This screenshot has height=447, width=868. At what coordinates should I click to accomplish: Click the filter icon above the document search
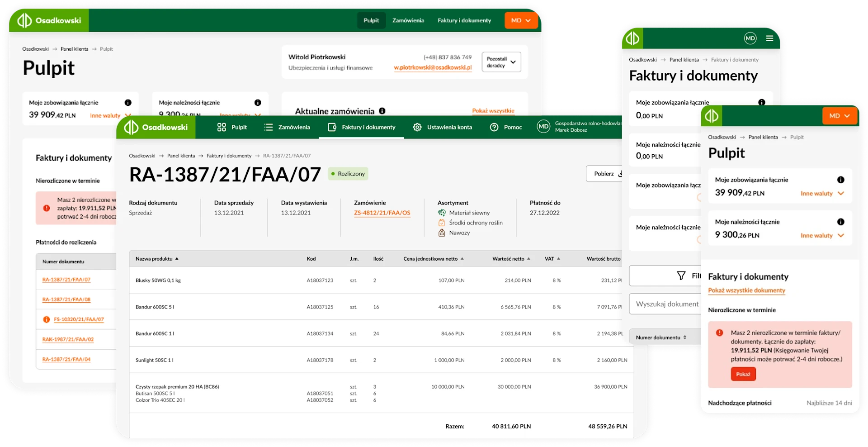point(680,276)
